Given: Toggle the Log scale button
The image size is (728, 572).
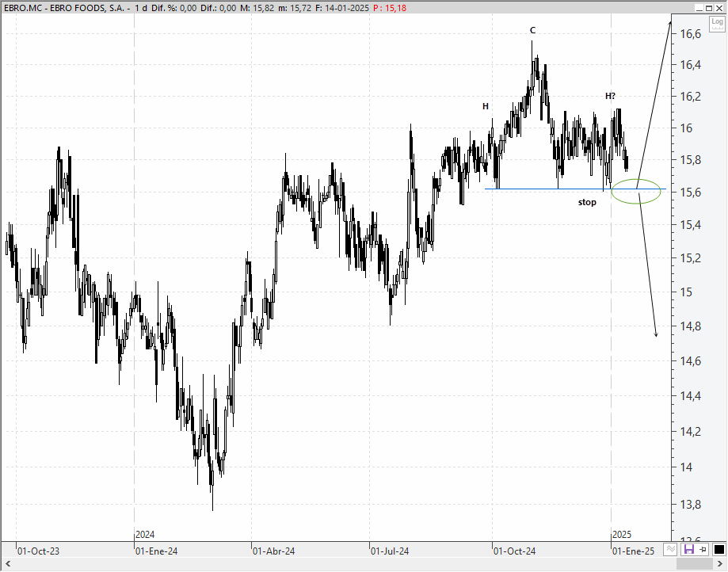Looking at the screenshot, I should pyautogui.click(x=718, y=23).
